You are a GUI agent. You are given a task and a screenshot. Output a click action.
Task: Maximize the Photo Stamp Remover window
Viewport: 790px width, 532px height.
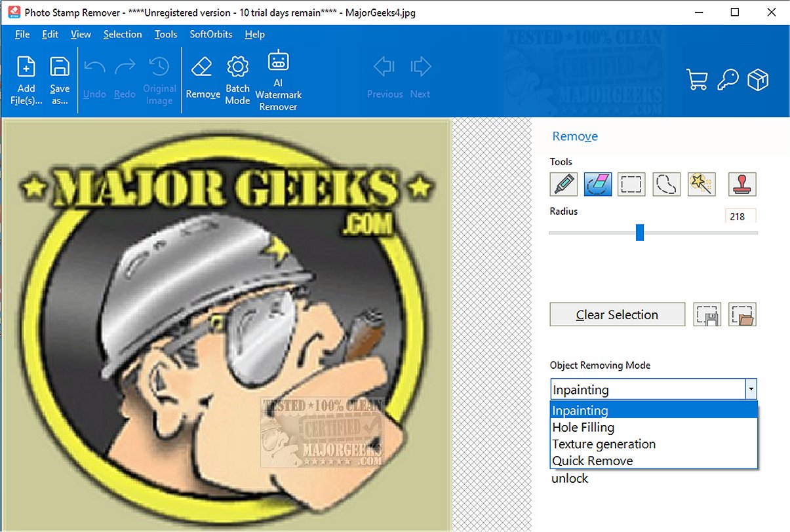click(x=735, y=12)
